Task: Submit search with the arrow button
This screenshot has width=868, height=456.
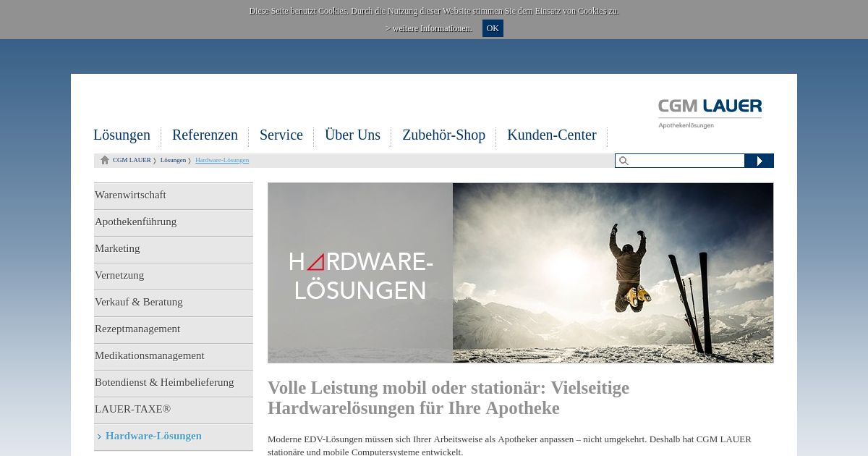Action: click(759, 161)
